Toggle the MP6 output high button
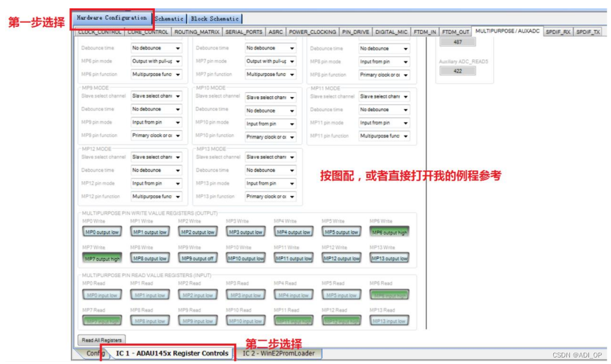Screen dimensions: 611x364 [389, 232]
